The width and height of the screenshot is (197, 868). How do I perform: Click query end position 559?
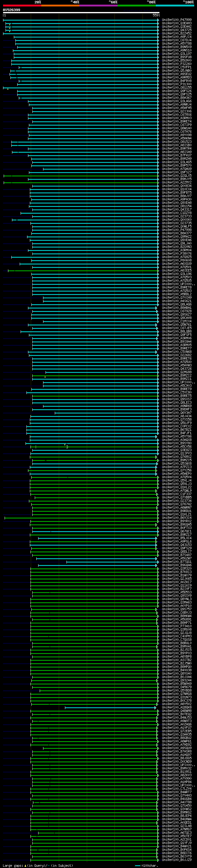(x=155, y=15)
